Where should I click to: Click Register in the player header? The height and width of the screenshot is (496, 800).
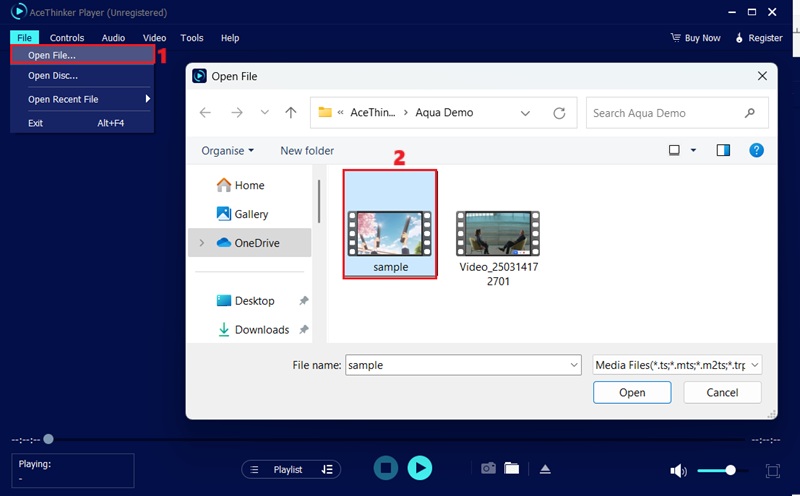click(759, 38)
